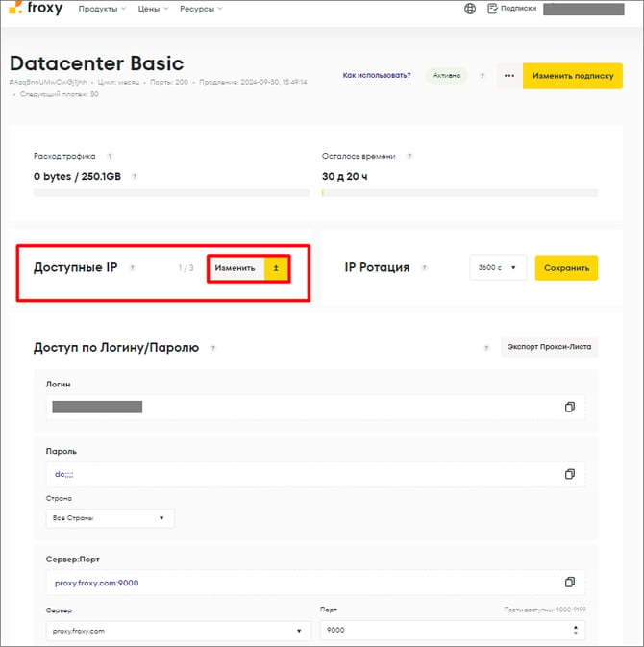Open the Все Страны country dropdown
Viewport: 644px width, 647px height.
[111, 518]
